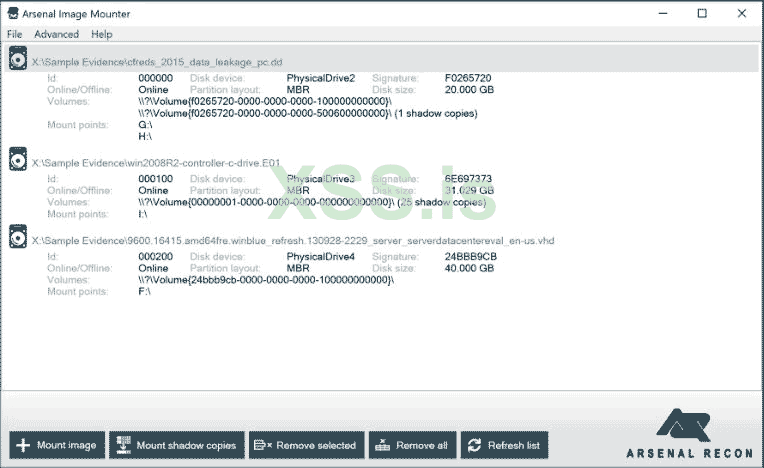
Task: Select the win2008R2-controller-c-drive.E01 path
Action: (156, 163)
